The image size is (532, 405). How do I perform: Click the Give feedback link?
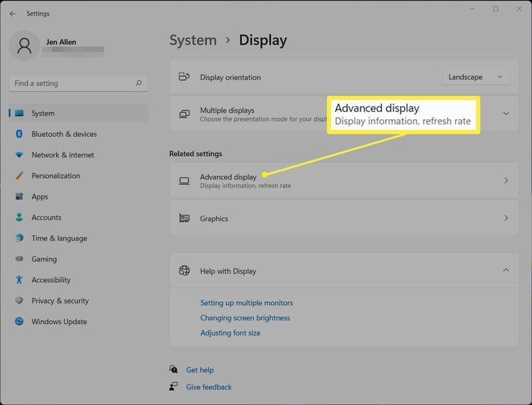point(209,387)
